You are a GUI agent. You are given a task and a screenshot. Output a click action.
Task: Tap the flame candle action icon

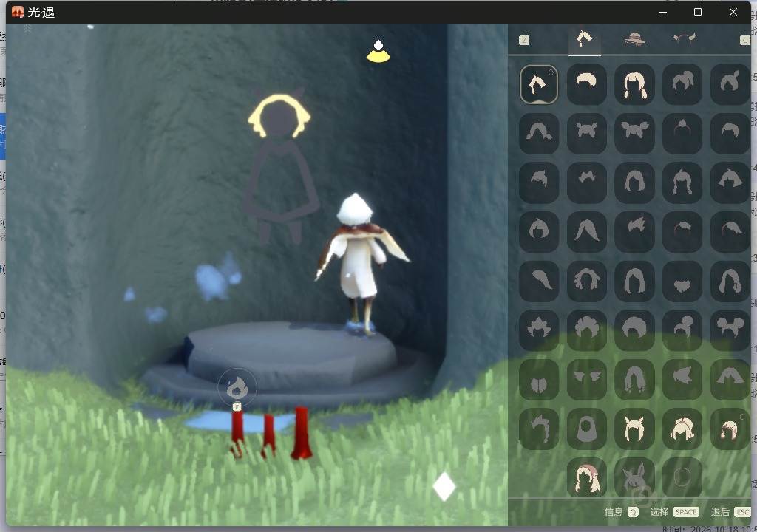(237, 387)
